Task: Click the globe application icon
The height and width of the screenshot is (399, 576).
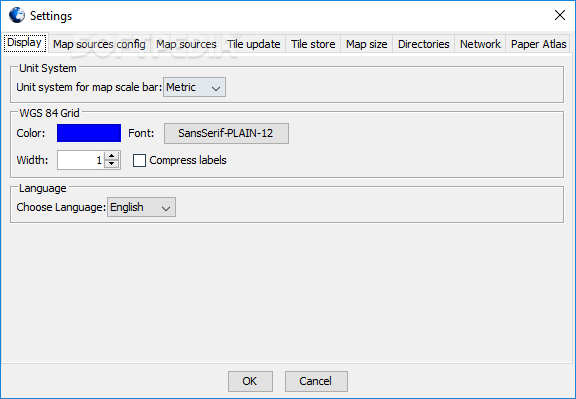Action: (17, 15)
